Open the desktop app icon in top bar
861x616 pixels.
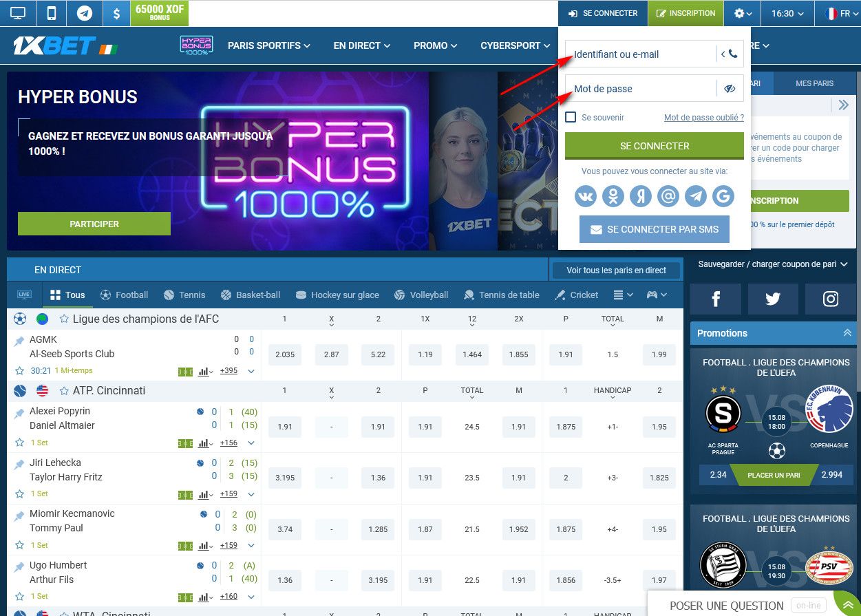pyautogui.click(x=18, y=13)
